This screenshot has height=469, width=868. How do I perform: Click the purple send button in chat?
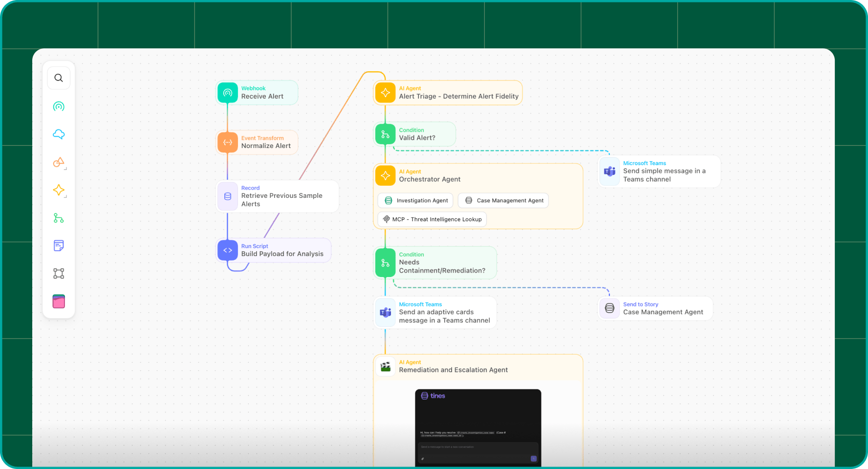534,459
